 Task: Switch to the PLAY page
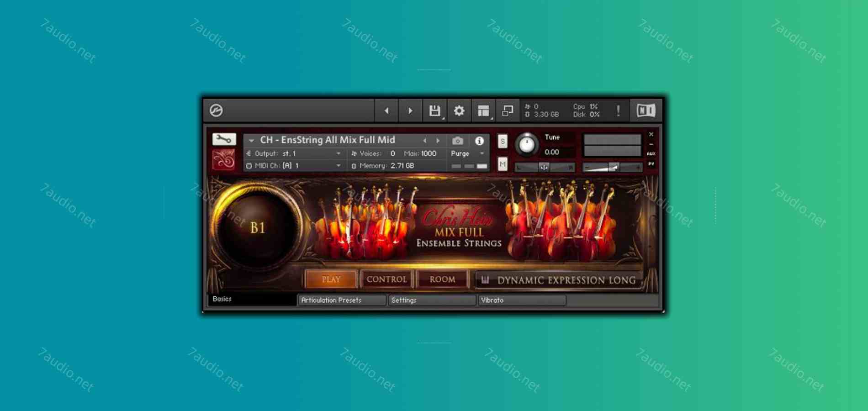point(331,279)
